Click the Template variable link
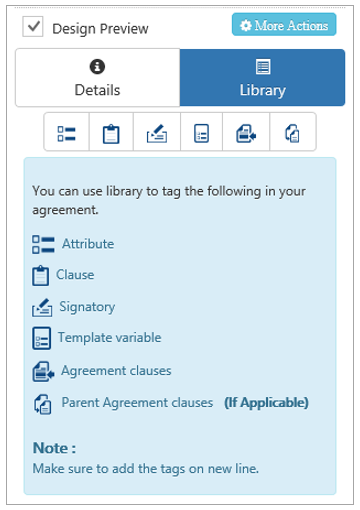360x510 pixels. click(x=110, y=337)
